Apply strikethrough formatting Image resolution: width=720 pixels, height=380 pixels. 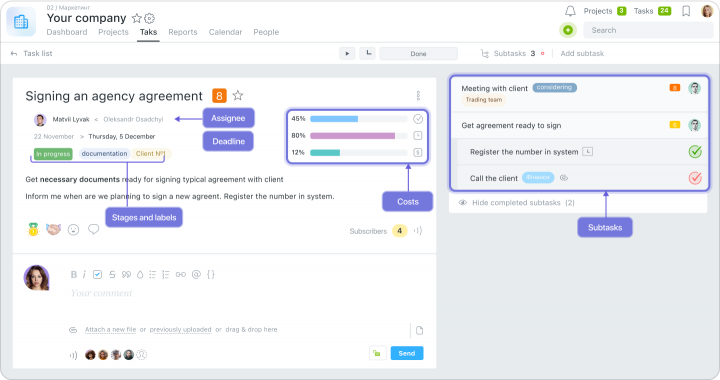(112, 274)
